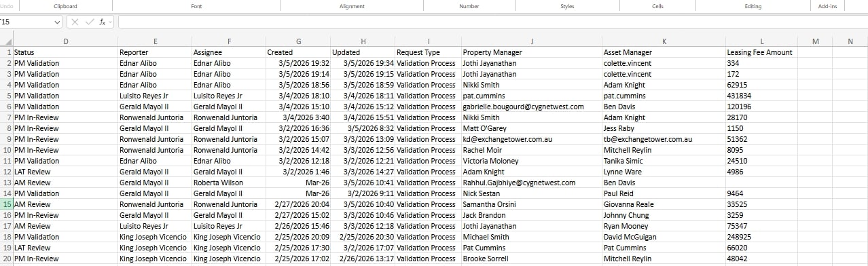Select row 8 header

6,128
